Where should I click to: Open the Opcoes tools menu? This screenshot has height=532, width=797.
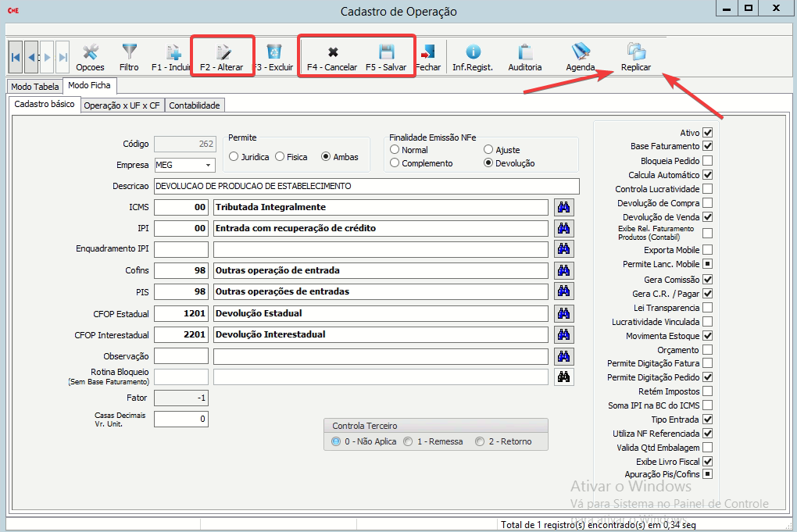90,58
